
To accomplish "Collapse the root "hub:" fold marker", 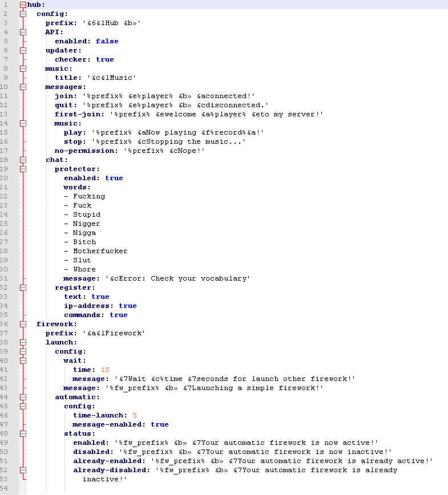I will [x=23, y=5].
